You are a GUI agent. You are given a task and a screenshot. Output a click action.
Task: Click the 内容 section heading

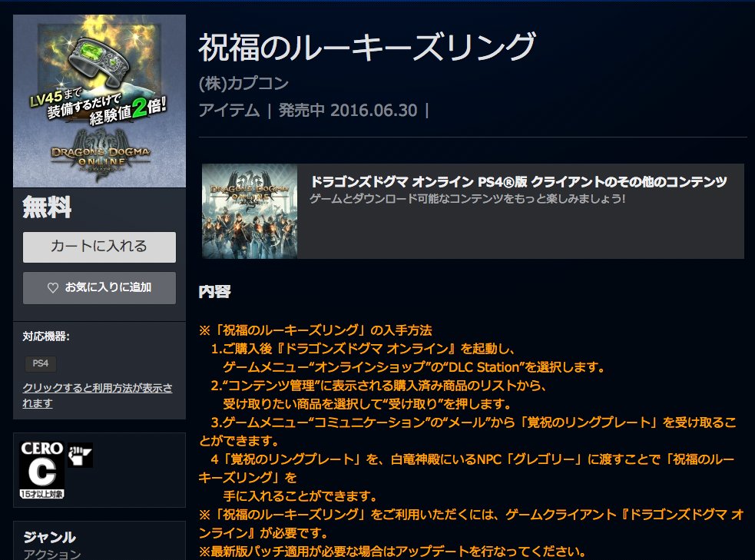point(215,292)
